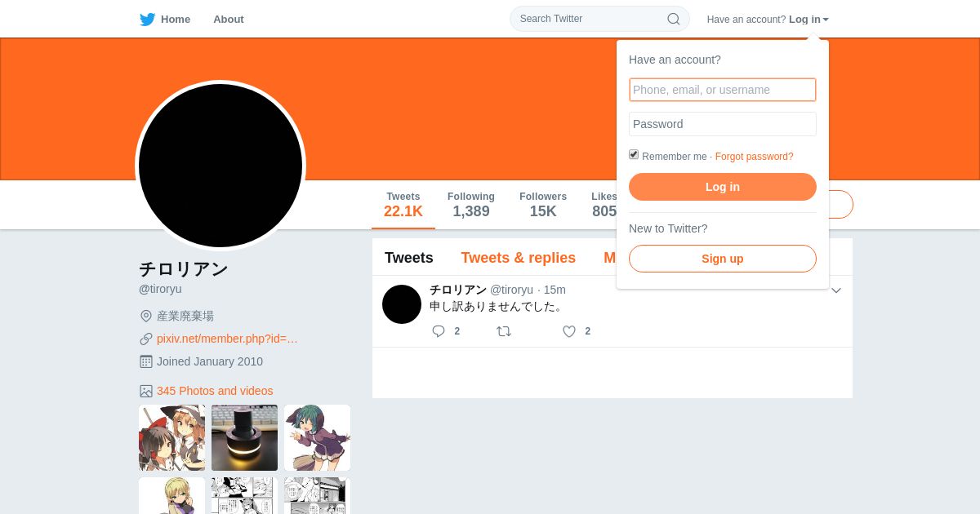980x514 pixels.
Task: Click the Sign up button
Action: (x=723, y=259)
